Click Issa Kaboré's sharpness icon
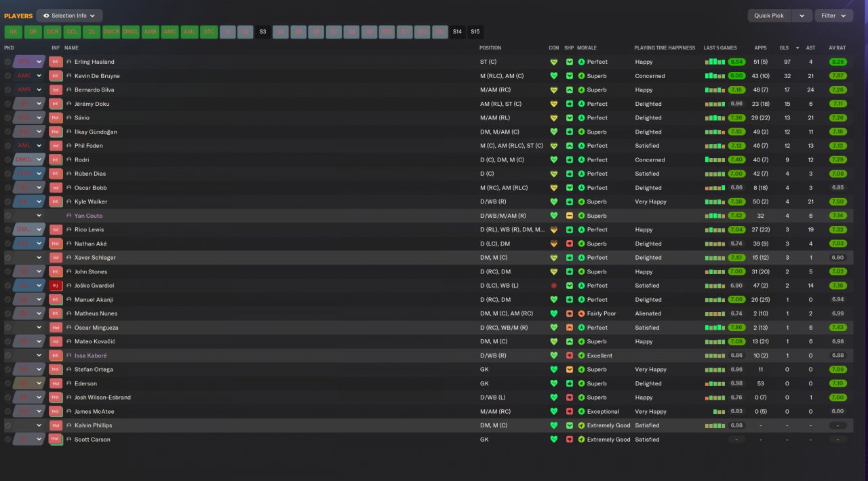The height and width of the screenshot is (481, 868). pos(570,355)
